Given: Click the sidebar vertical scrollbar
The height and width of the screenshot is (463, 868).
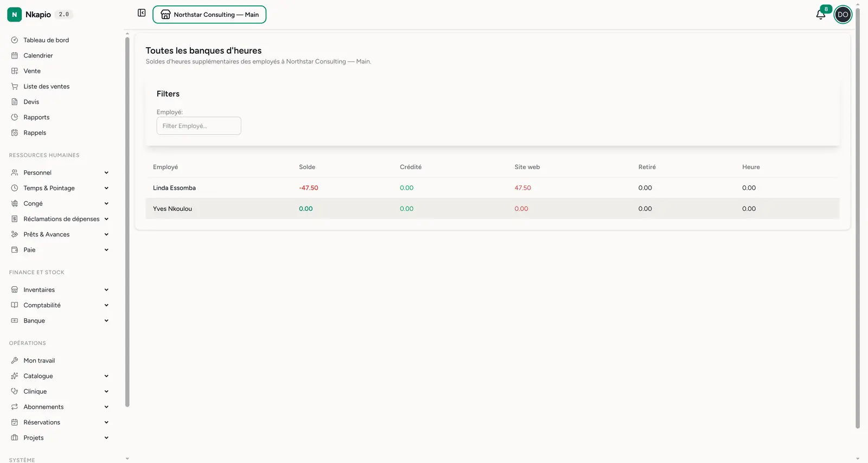Looking at the screenshot, I should point(127,221).
